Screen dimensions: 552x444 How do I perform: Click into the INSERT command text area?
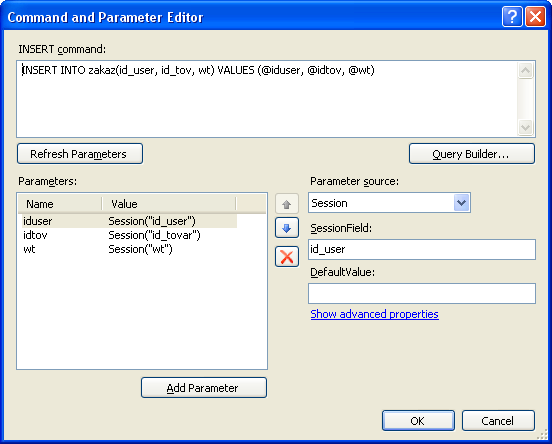(268, 99)
